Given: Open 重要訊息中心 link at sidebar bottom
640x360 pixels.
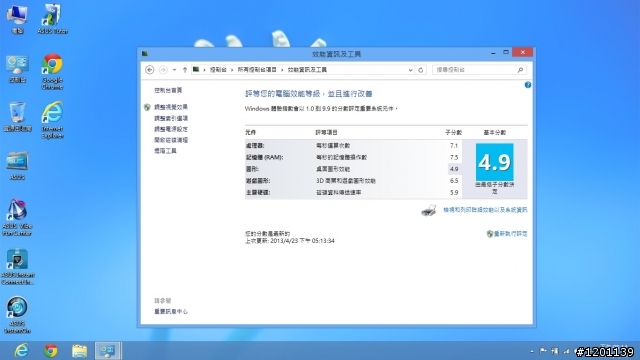Looking at the screenshot, I should click(x=171, y=311).
